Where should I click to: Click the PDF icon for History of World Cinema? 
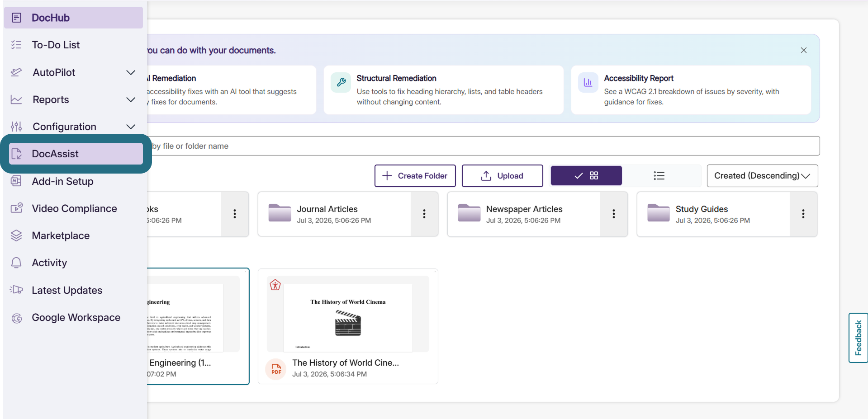pyautogui.click(x=276, y=369)
